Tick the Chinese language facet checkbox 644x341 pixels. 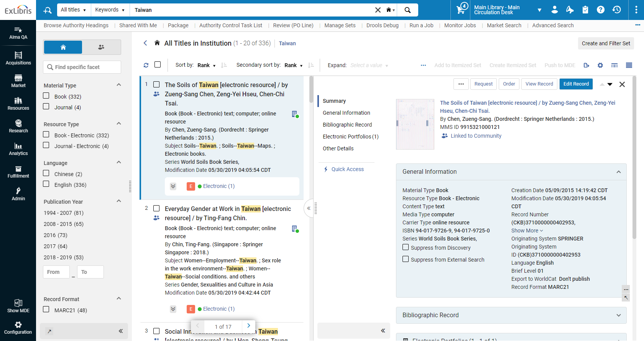coord(46,173)
